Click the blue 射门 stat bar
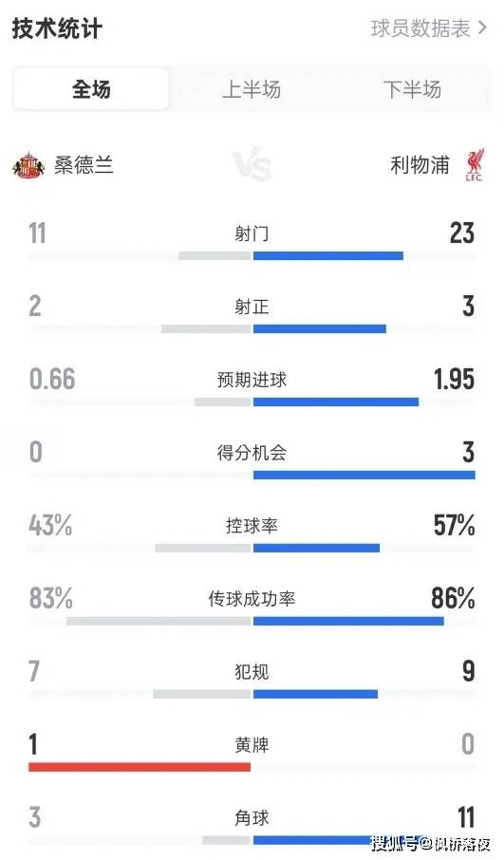The height and width of the screenshot is (860, 504). [x=328, y=255]
